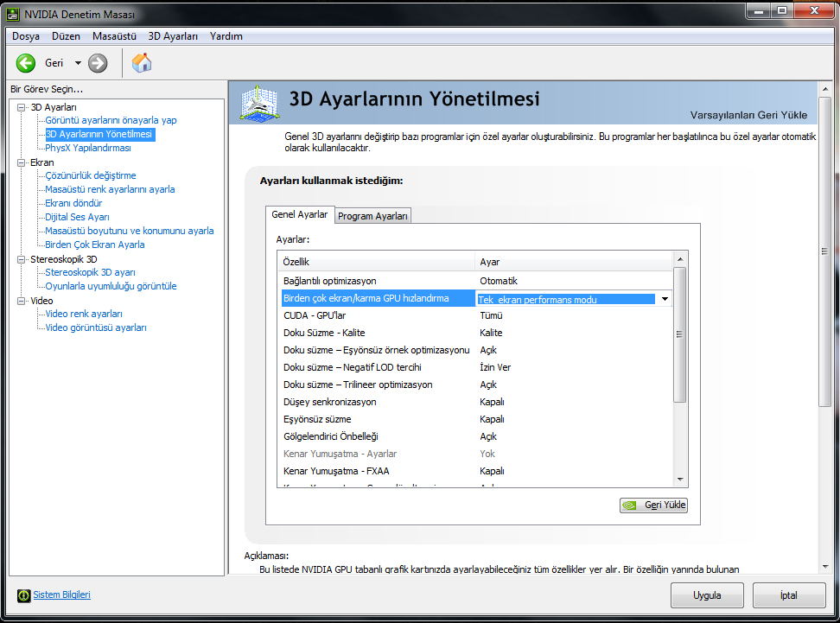840x623 pixels.
Task: Select PhysX Yapılandırması in the task tree
Action: pyautogui.click(x=88, y=148)
